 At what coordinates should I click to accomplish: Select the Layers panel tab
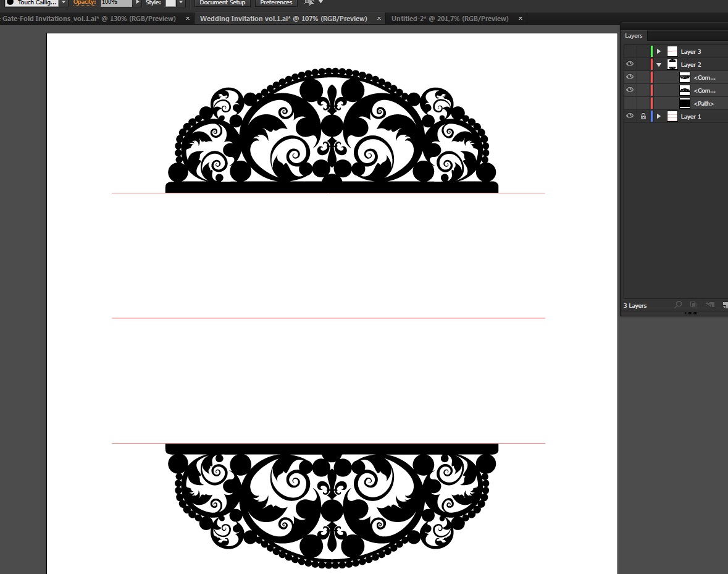coord(634,36)
